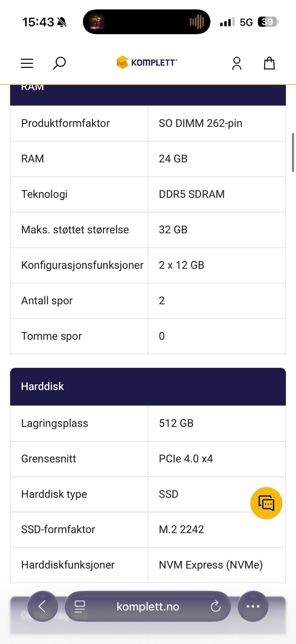Tap the Maks. støttet størrelse row
296x644 pixels.
148,230
